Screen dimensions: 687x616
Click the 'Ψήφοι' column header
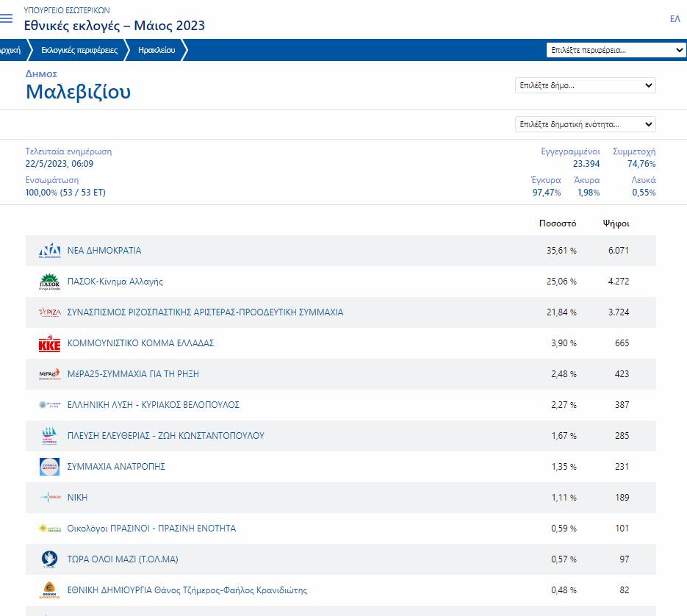point(616,223)
